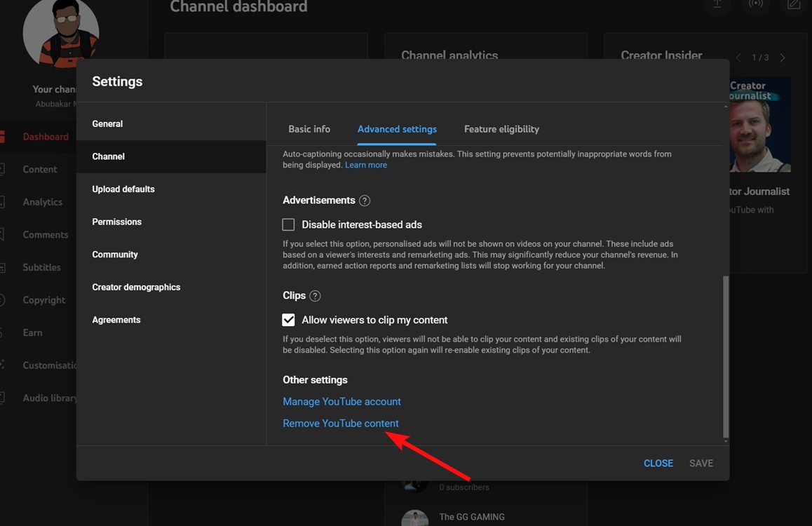Open Analytics from the sidebar
The width and height of the screenshot is (812, 526).
click(43, 201)
